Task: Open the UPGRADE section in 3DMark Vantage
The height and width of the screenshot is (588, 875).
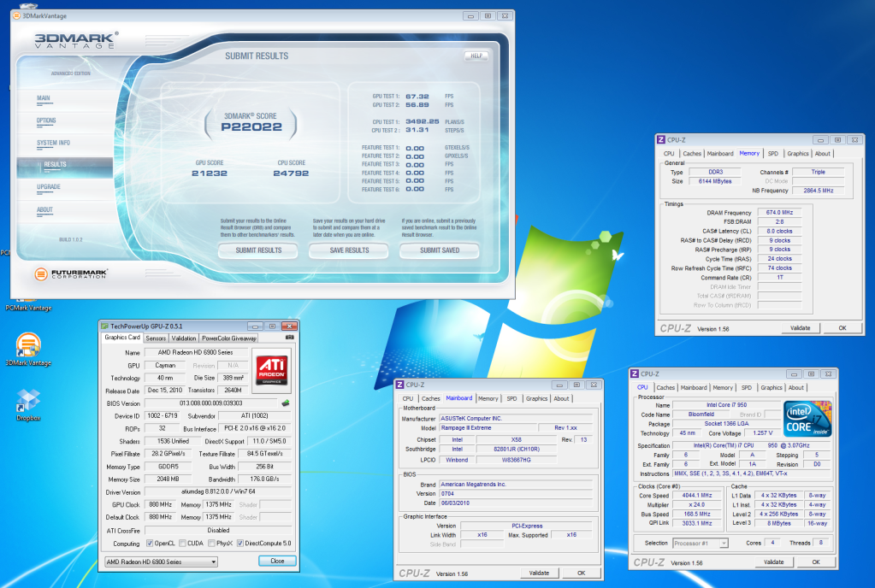Action: [49, 187]
